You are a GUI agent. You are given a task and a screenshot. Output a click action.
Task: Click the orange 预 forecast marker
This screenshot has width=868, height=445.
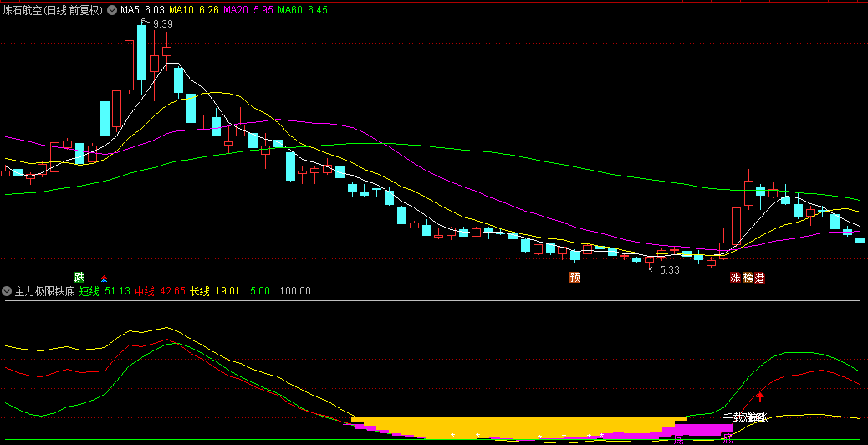tap(575, 278)
